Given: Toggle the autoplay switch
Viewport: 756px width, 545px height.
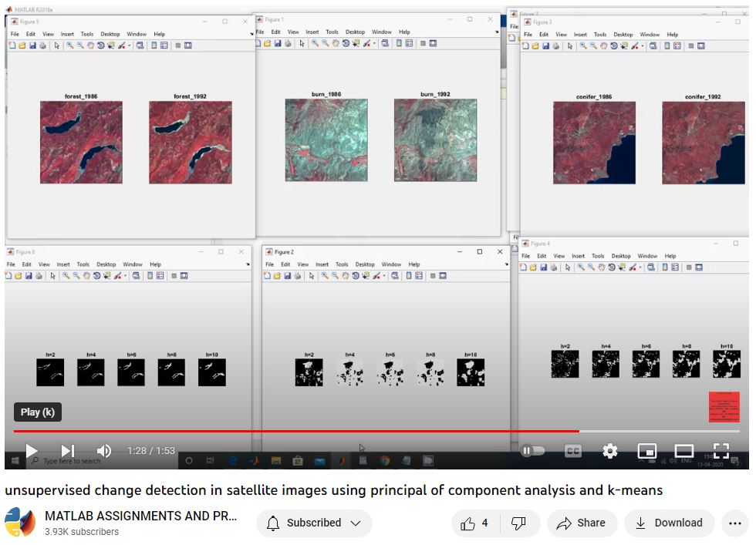Looking at the screenshot, I should click(x=532, y=451).
